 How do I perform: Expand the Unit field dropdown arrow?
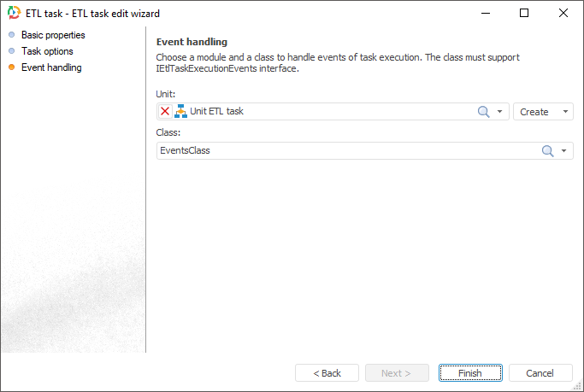click(x=500, y=112)
